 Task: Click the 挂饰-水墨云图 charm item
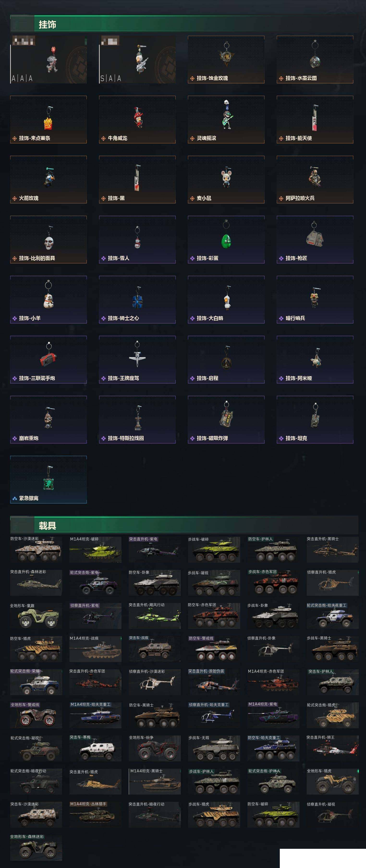315,59
